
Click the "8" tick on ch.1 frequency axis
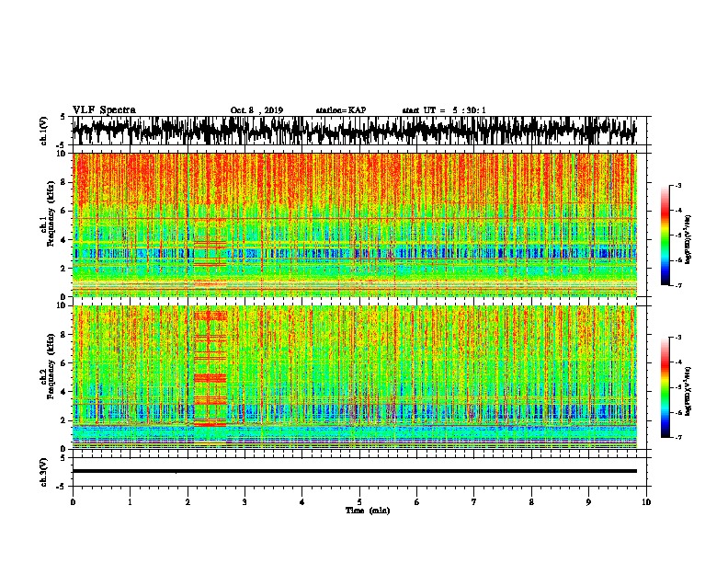pyautogui.click(x=64, y=182)
